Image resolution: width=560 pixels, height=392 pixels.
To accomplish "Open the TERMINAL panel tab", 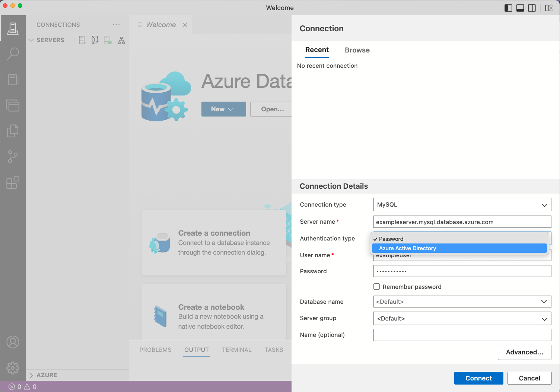I will (x=236, y=350).
